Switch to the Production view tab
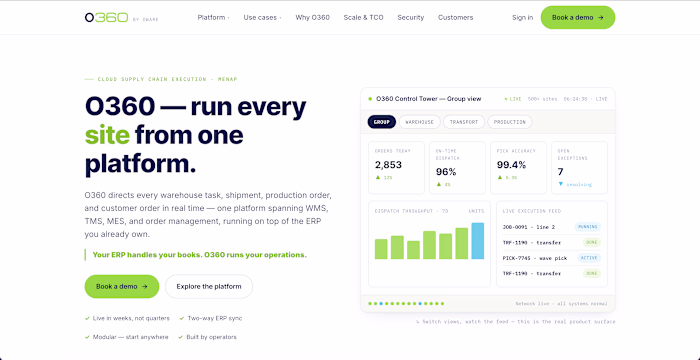The image size is (700, 360). 509,122
